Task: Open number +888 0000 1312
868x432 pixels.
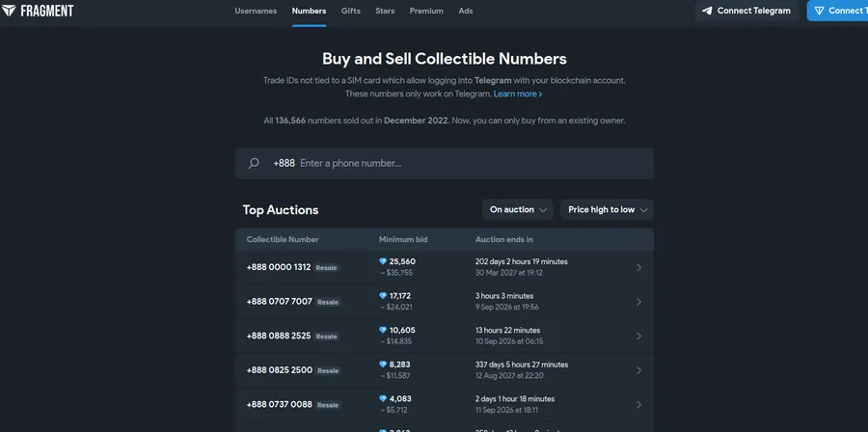Action: (x=279, y=267)
